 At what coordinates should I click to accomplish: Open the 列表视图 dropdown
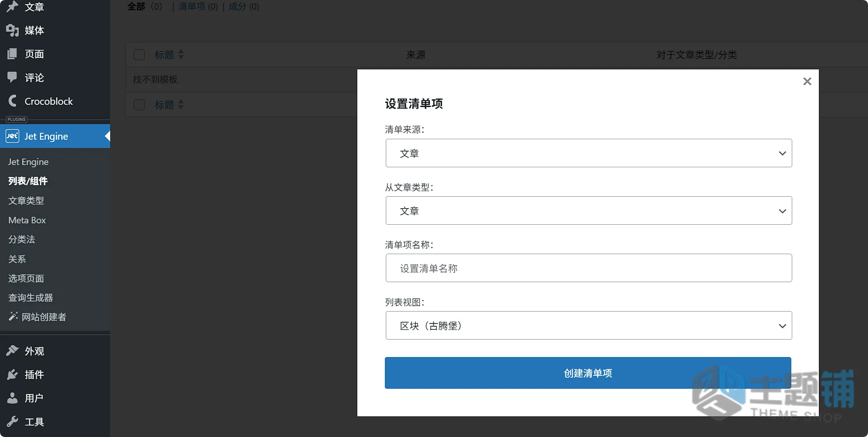tap(589, 325)
